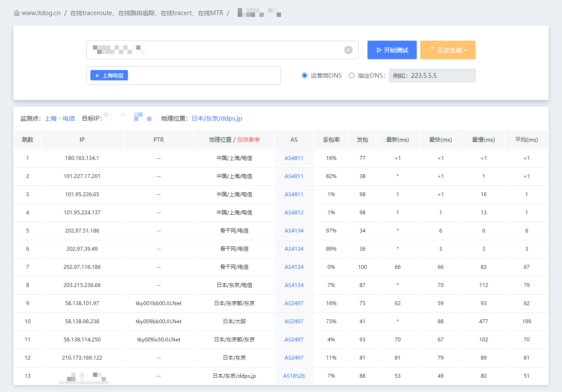Open the www.itdog.cn breadcrumb link
This screenshot has width=562, height=392.
click(x=41, y=13)
